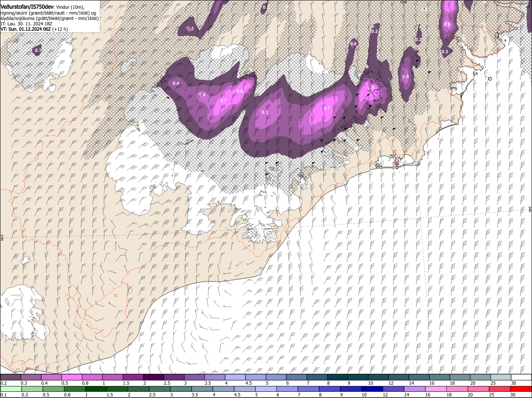The height and width of the screenshot is (398, 532).
Task: Click the '0.1' label in the bottom legend row
Action: [x=3, y=395]
